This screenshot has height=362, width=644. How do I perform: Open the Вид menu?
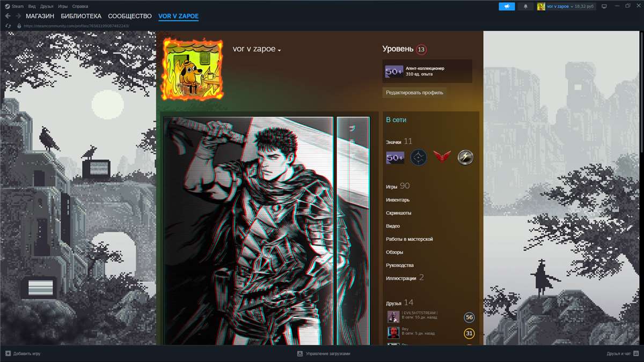pos(32,6)
